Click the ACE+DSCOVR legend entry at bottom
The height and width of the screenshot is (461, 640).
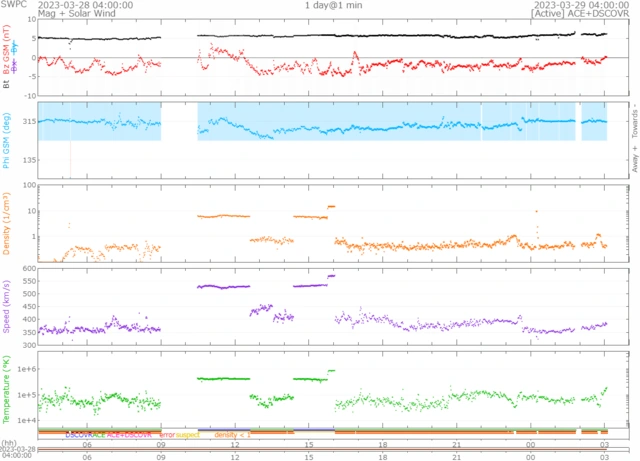(x=129, y=435)
